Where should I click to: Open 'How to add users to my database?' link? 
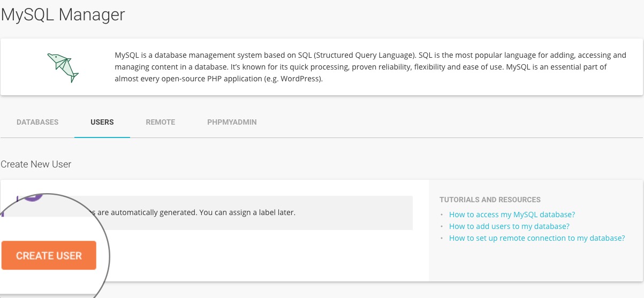509,226
